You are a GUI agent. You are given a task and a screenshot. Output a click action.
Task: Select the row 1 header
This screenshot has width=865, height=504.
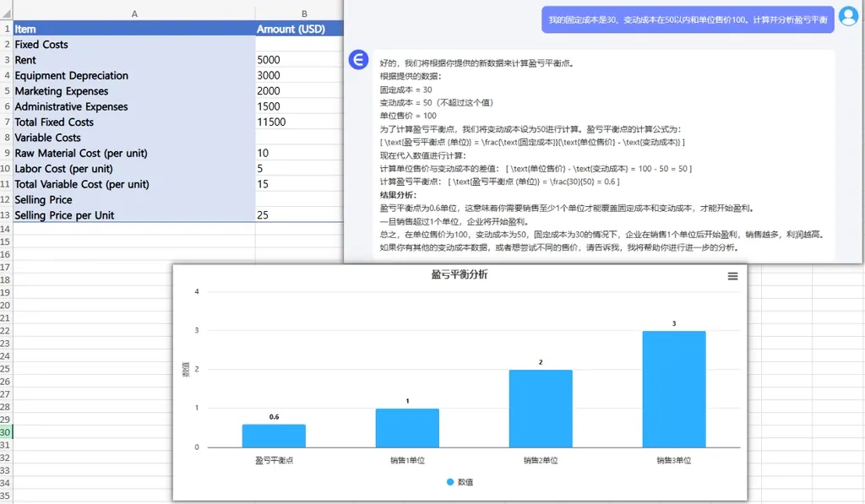tap(6, 29)
